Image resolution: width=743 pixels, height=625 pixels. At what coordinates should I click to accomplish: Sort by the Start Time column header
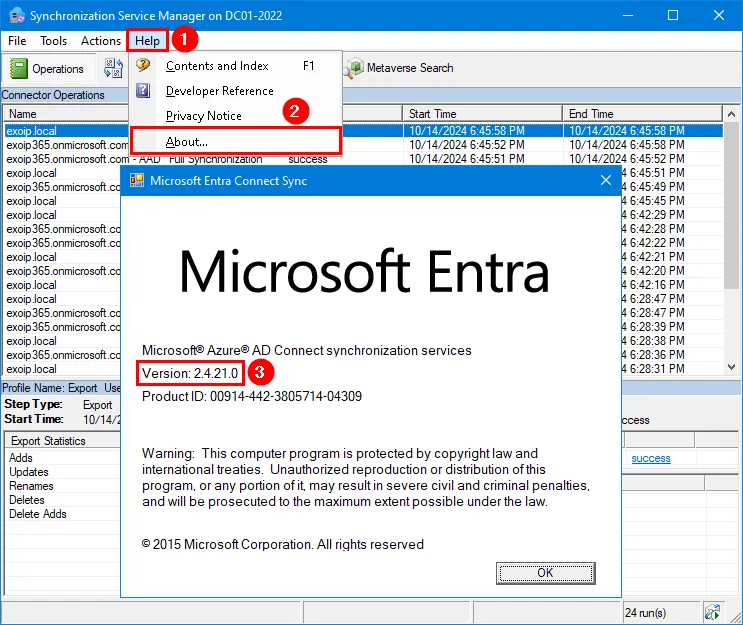(x=482, y=114)
